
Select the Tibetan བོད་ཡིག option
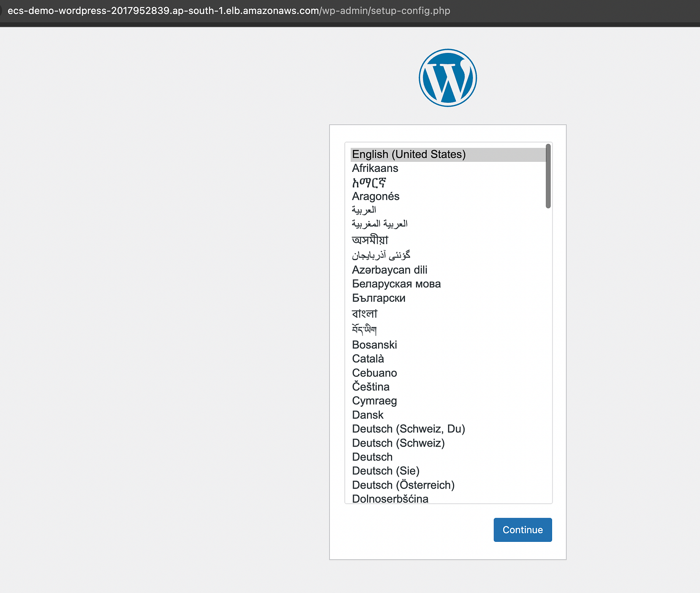point(448,329)
